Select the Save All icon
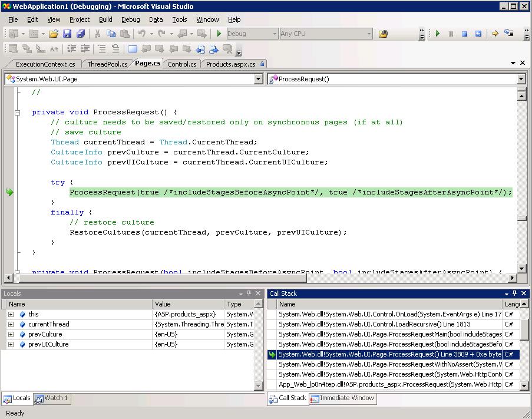532x419 pixels. coord(81,34)
